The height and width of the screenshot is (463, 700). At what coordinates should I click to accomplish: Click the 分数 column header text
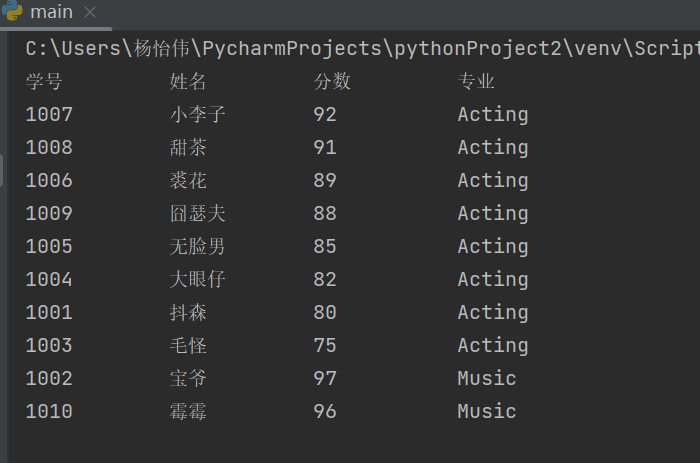[332, 82]
